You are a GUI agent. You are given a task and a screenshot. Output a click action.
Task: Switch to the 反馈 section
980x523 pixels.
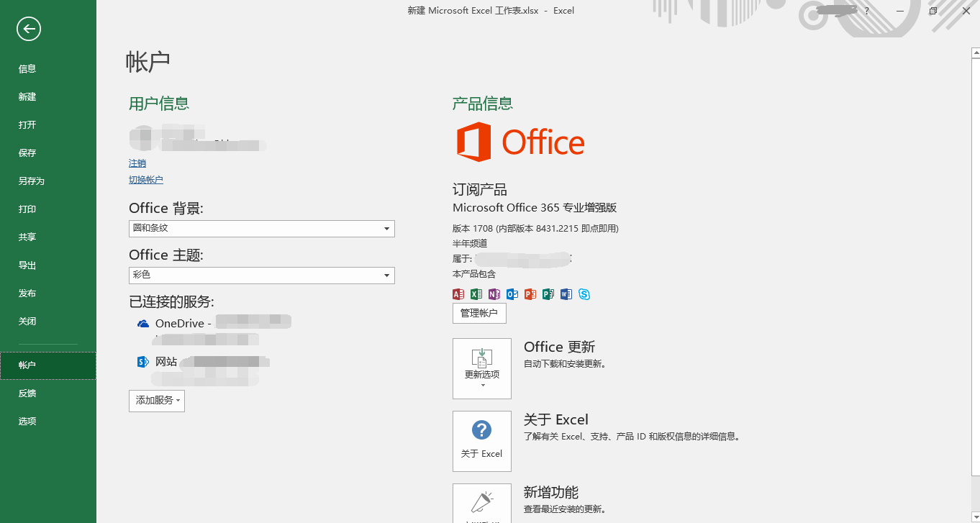(27, 393)
